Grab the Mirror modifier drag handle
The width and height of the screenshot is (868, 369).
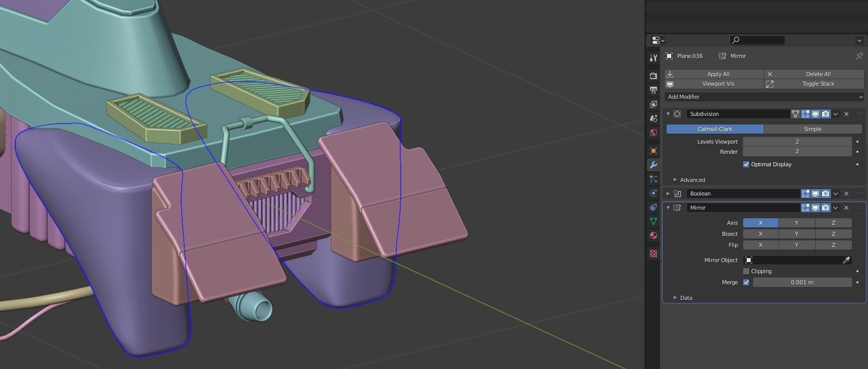click(x=859, y=208)
